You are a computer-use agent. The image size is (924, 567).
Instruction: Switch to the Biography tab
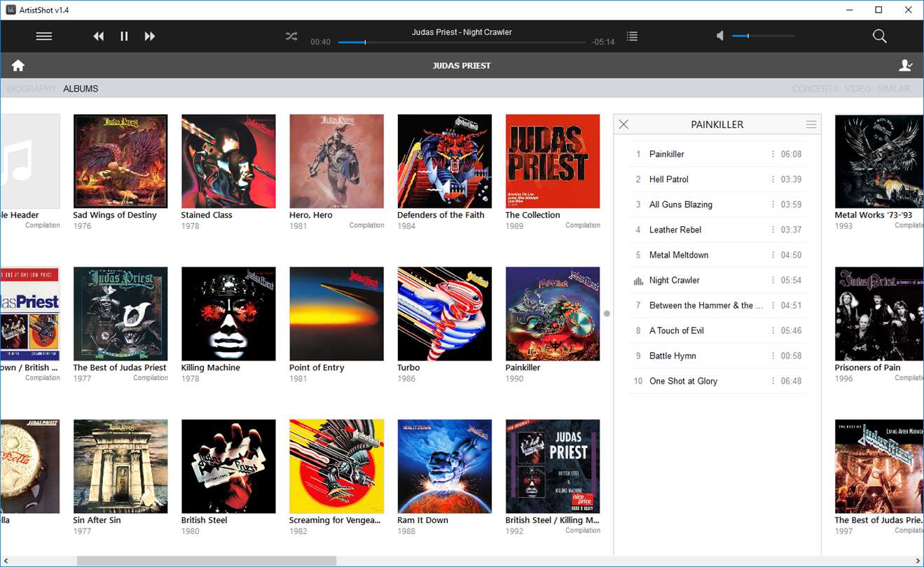(32, 89)
